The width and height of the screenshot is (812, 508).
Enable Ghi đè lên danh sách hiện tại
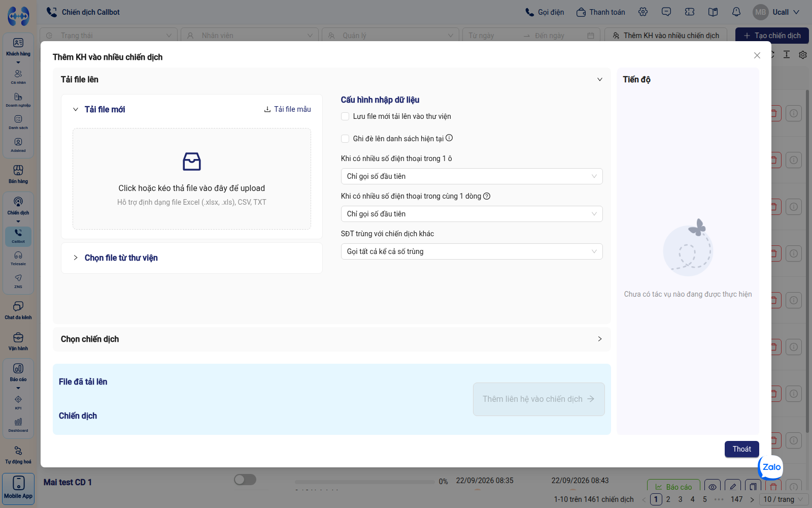pos(345,139)
